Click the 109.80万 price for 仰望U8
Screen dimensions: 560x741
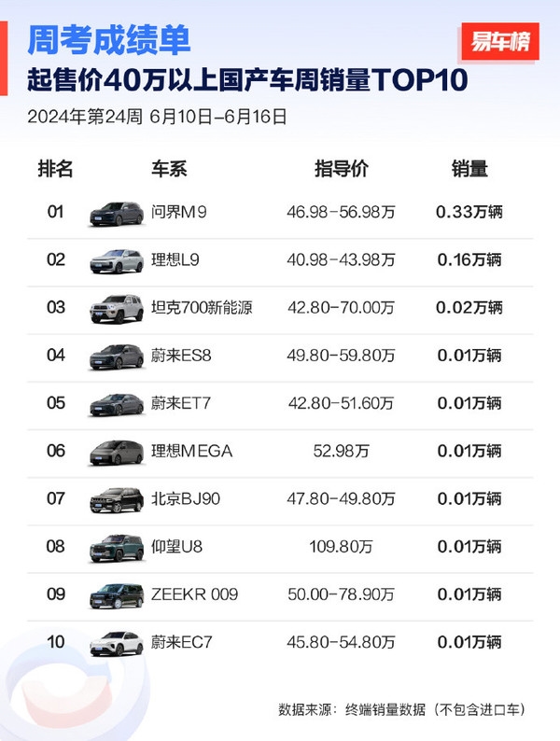(x=342, y=547)
